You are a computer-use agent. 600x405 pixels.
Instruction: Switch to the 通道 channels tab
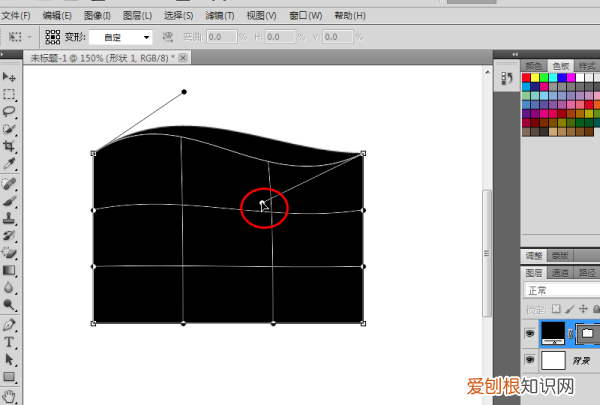(559, 272)
